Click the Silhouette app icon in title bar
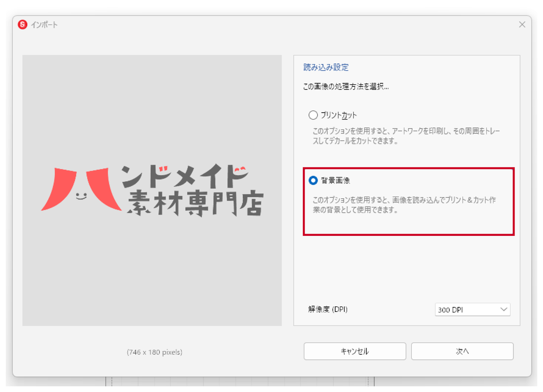 coord(23,25)
